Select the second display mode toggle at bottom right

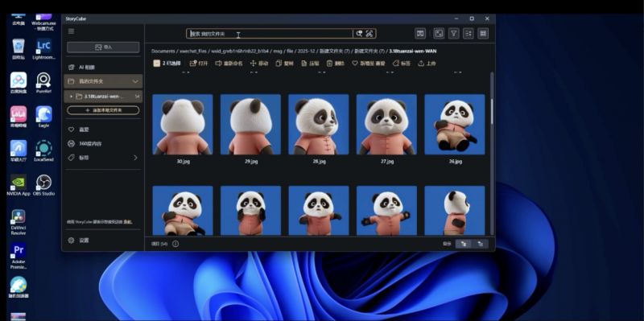pyautogui.click(x=480, y=244)
